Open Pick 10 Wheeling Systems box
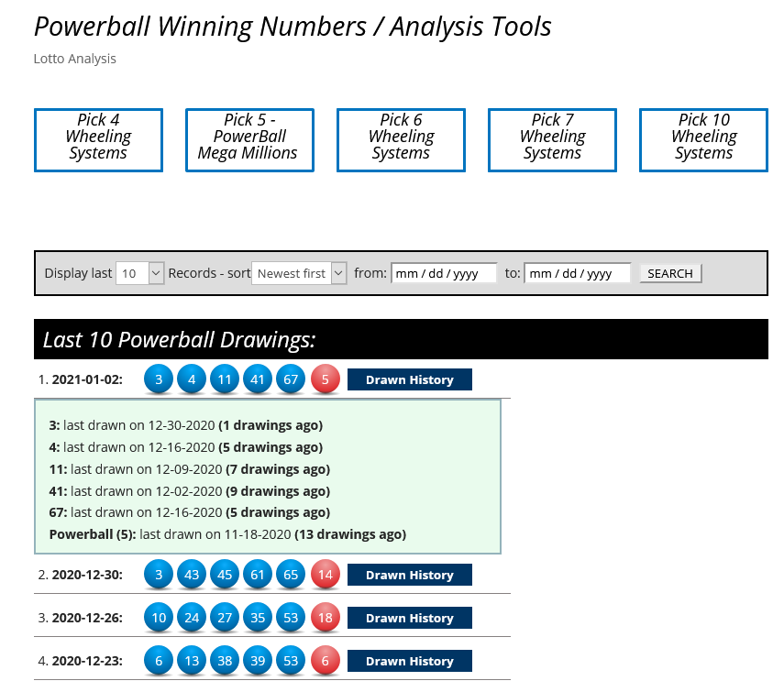784x681 pixels. click(x=703, y=140)
